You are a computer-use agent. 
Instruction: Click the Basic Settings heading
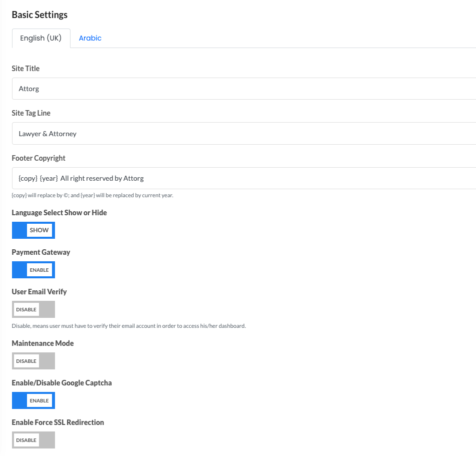click(40, 15)
